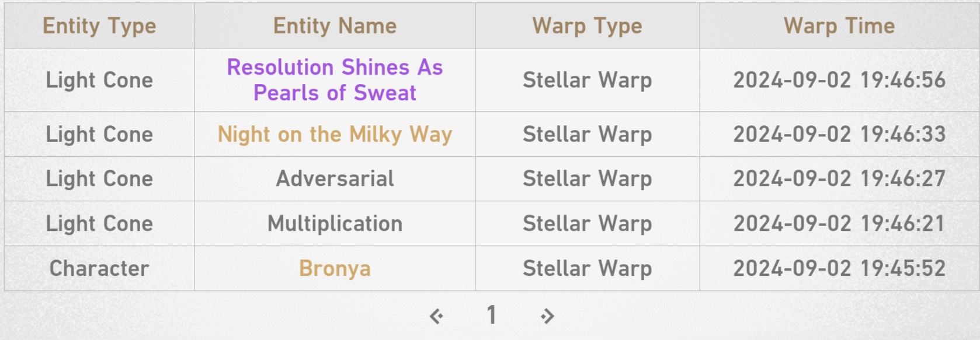The width and height of the screenshot is (980, 340).
Task: Select warp time 2024-09-02 19:46:21
Action: click(x=839, y=223)
